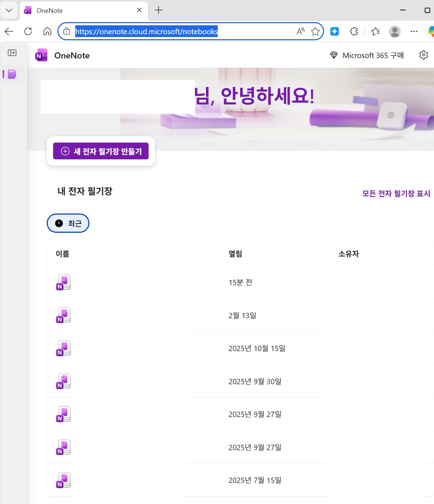Click the diamond premium icon
This screenshot has height=504, width=434.
click(334, 55)
